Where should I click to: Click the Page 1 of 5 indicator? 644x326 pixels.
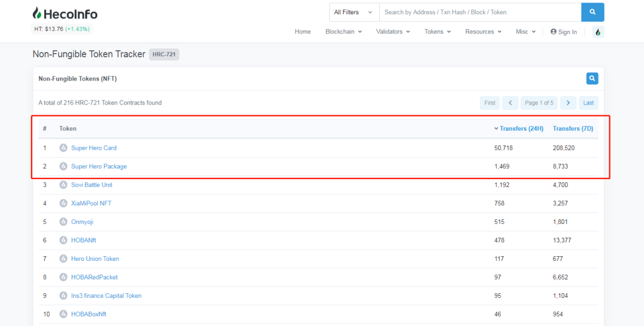539,103
